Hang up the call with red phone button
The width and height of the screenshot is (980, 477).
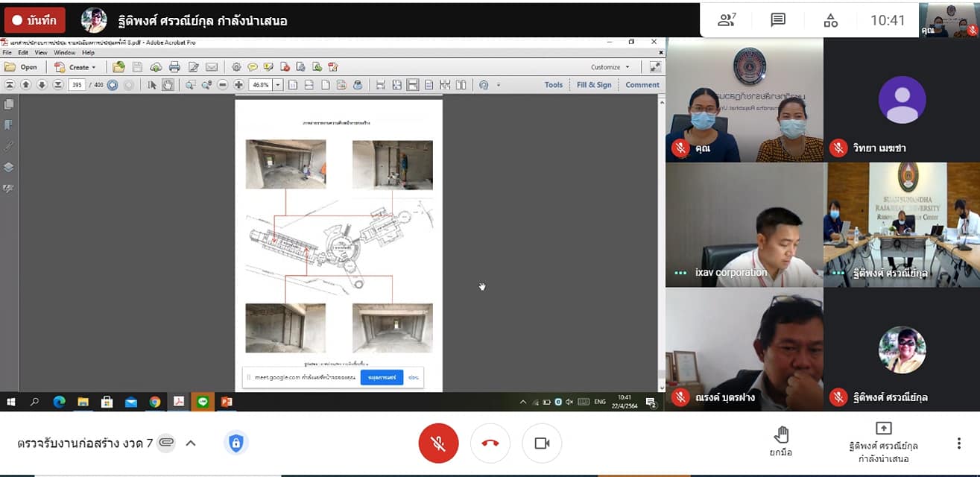490,443
